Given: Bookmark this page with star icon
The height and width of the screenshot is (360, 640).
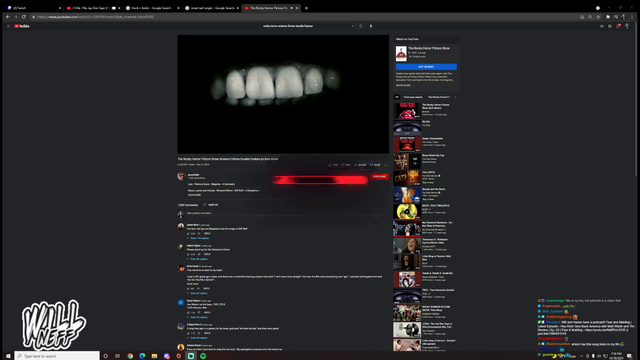Looking at the screenshot, I should pyautogui.click(x=598, y=17).
